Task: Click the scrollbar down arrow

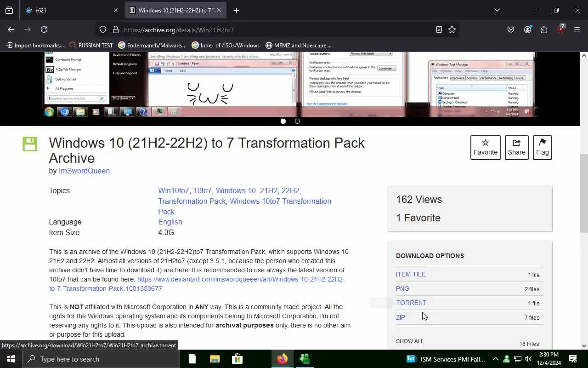Action: [x=584, y=345]
